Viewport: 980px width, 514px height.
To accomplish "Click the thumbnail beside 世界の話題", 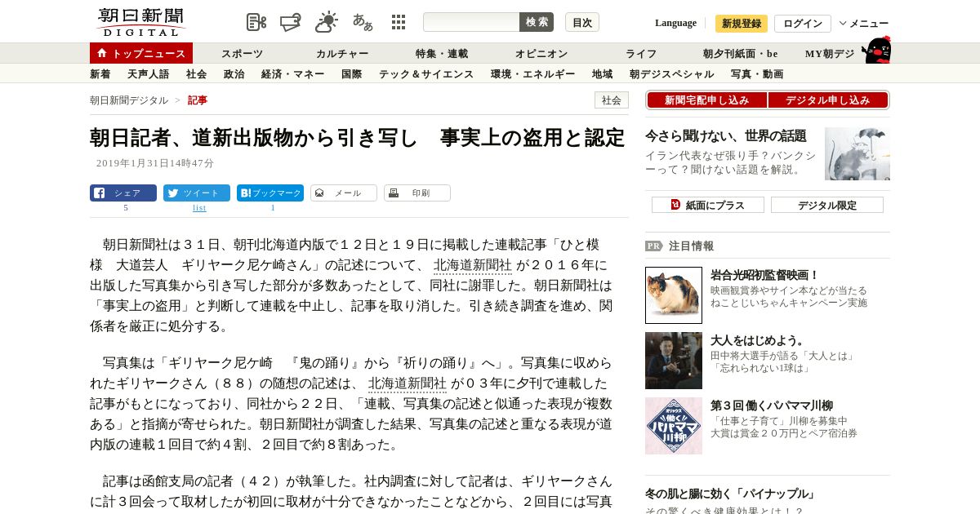I will pos(857,153).
